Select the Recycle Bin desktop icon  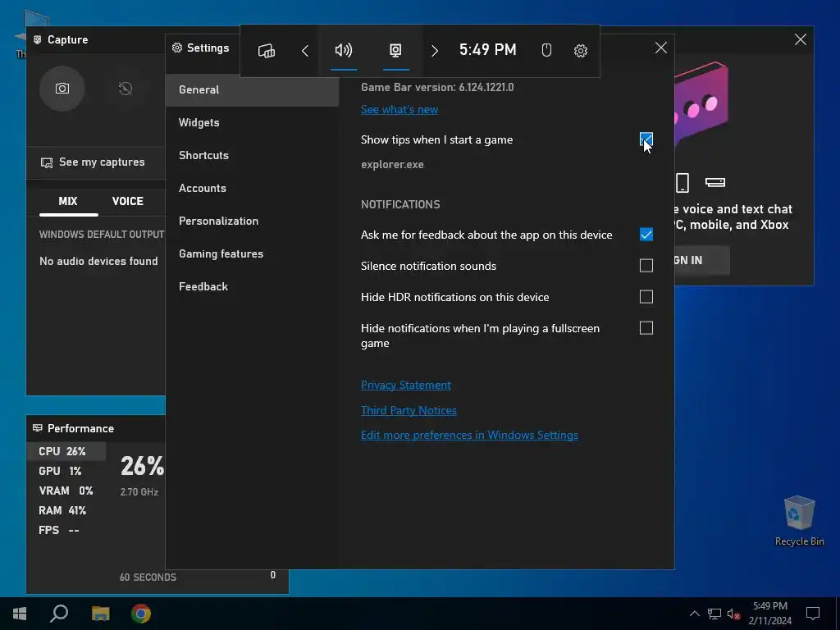(x=799, y=521)
